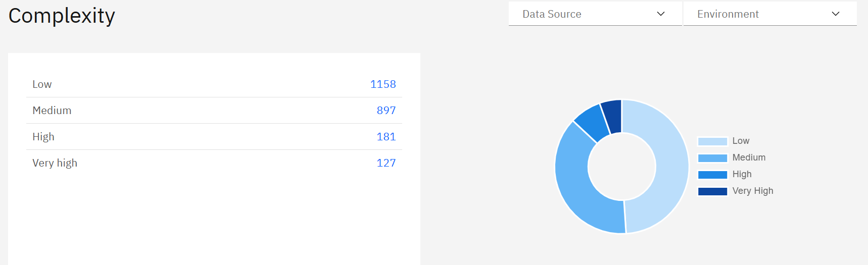Screen dimensions: 868x265
Task: Toggle the Very High legend swatch
Action: (x=712, y=191)
